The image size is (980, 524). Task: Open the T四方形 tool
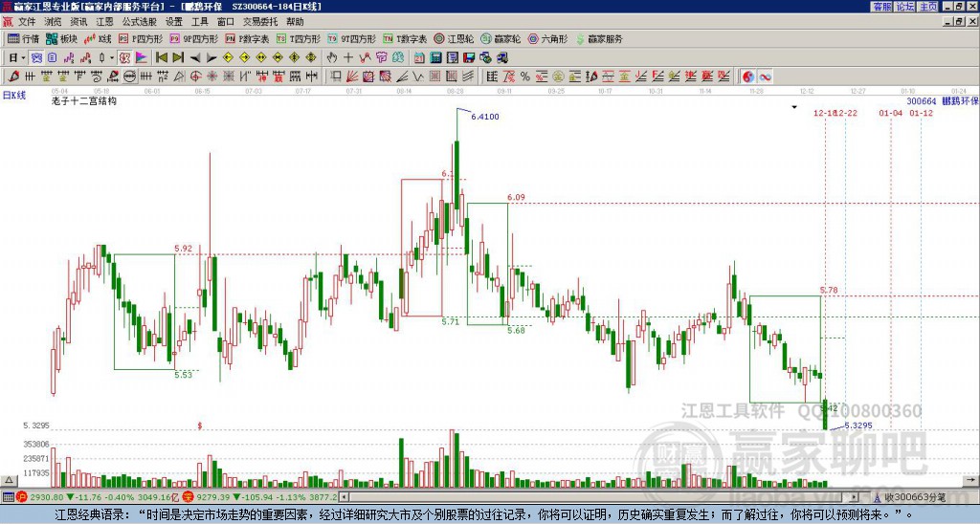[x=299, y=38]
